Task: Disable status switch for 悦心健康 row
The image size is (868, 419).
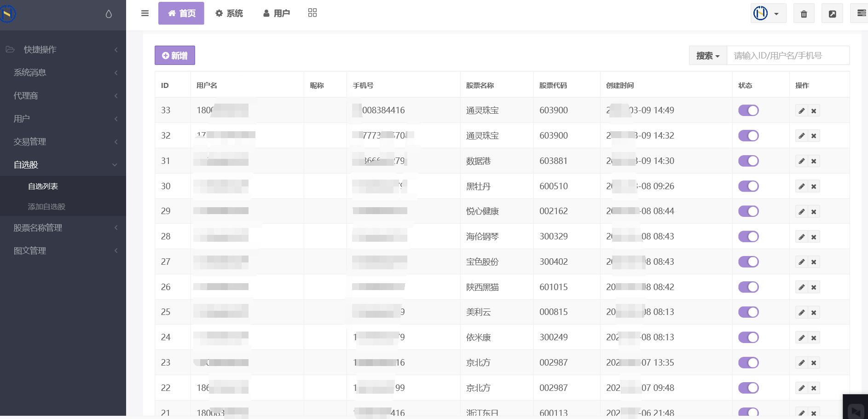Action: point(748,211)
